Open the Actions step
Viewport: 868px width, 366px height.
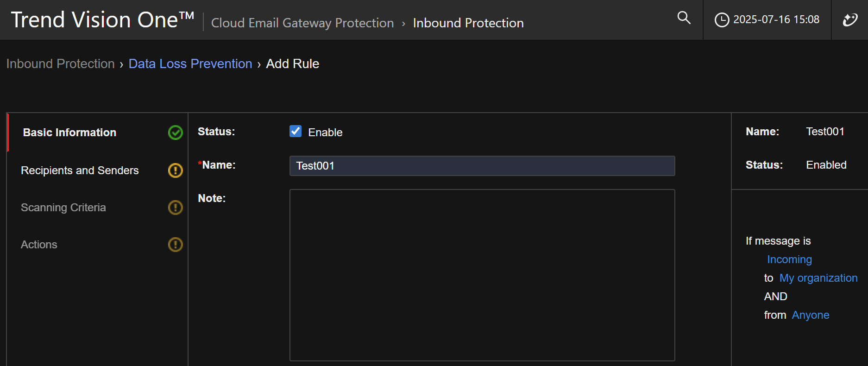click(x=39, y=245)
